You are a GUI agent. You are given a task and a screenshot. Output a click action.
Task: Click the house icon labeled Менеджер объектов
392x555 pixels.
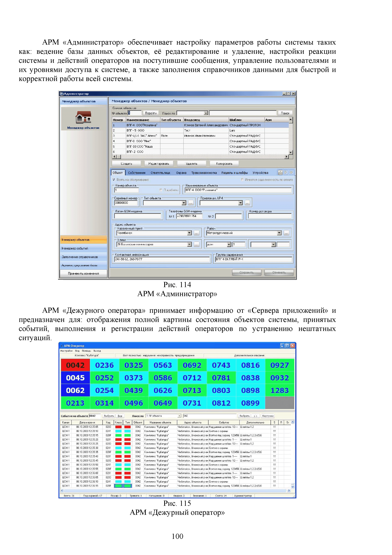click(x=83, y=117)
